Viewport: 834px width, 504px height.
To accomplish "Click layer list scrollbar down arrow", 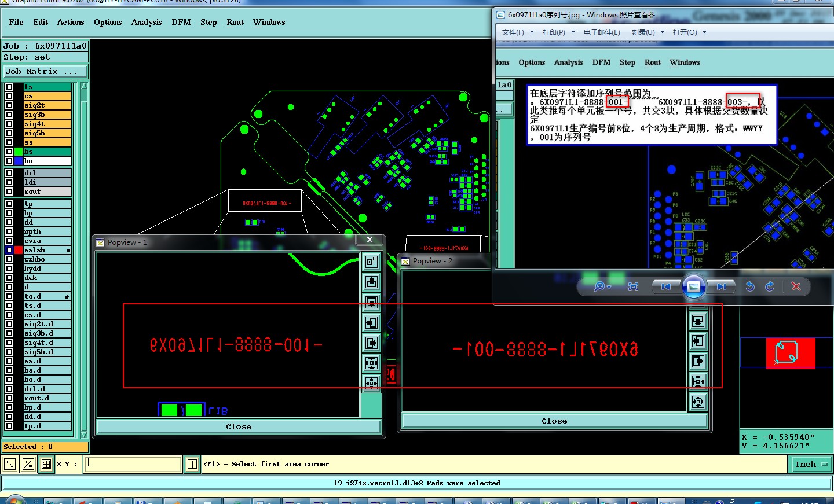I will (x=84, y=435).
